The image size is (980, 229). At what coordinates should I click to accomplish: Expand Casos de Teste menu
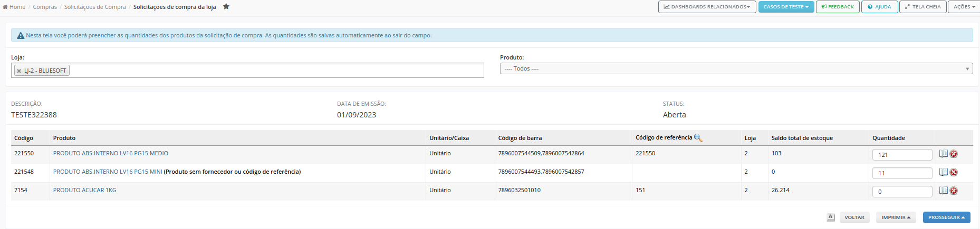(786, 7)
